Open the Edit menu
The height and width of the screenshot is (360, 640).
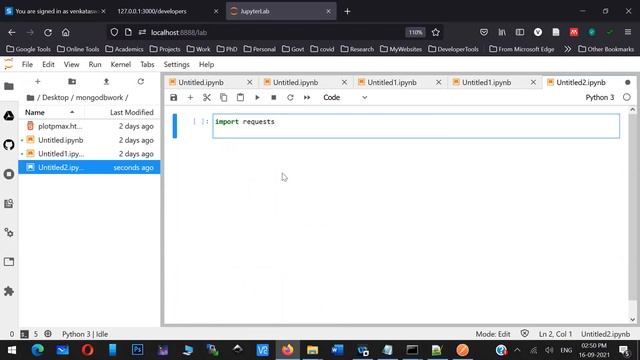point(48,64)
